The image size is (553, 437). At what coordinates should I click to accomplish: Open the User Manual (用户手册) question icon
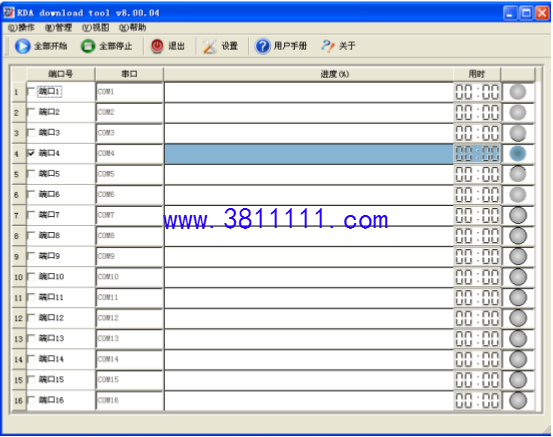[x=262, y=46]
